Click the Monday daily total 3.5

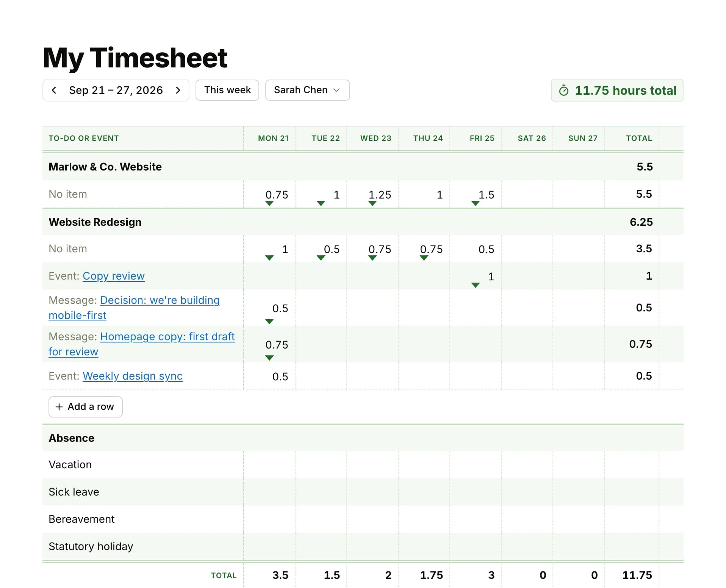pyautogui.click(x=280, y=575)
